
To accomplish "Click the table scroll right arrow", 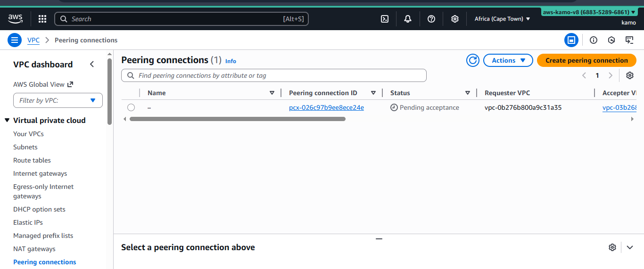I will (632, 119).
